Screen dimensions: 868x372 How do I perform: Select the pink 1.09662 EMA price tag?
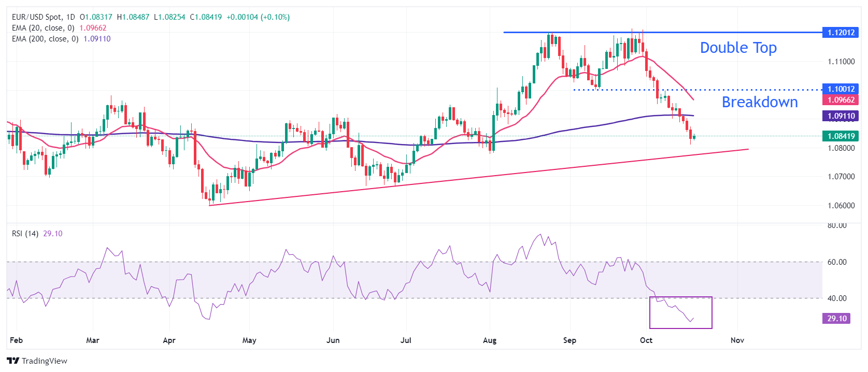pyautogui.click(x=840, y=100)
